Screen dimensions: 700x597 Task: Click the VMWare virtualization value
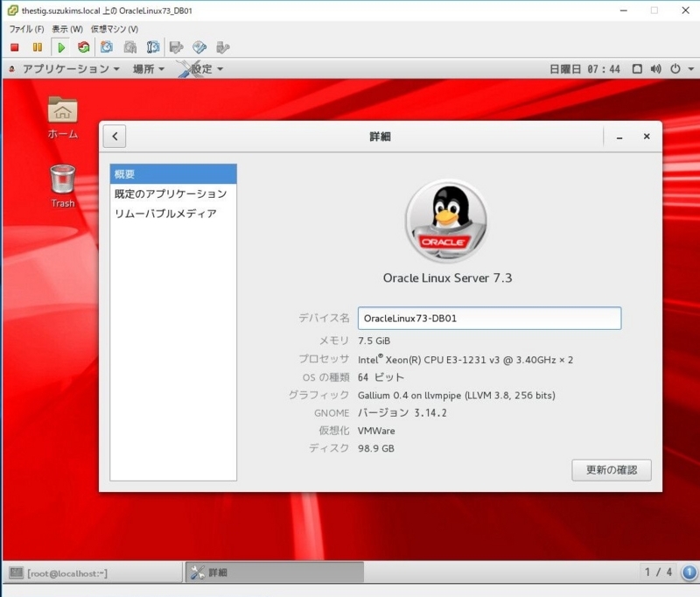click(376, 431)
